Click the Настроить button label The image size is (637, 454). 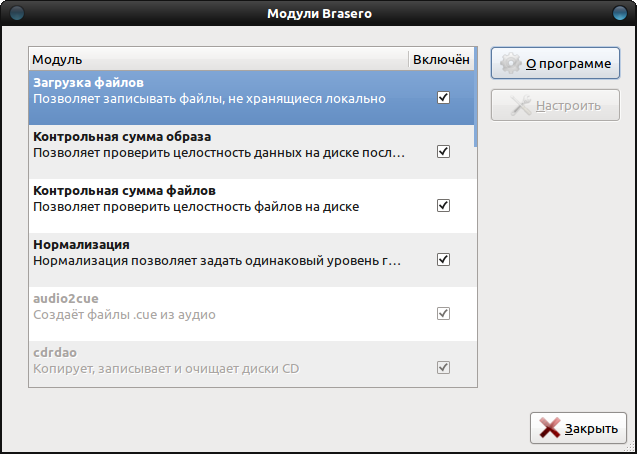(568, 106)
